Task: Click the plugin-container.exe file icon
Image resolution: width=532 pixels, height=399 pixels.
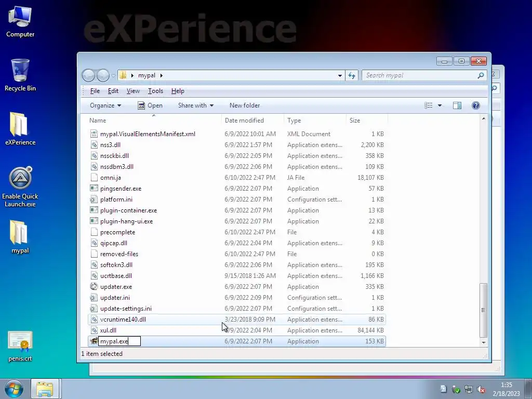Action: [x=94, y=210]
